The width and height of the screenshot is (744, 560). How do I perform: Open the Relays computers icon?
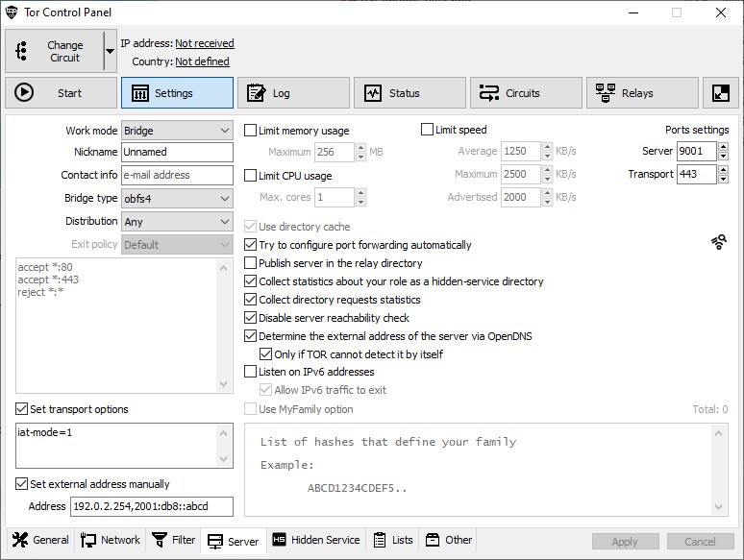tap(606, 93)
